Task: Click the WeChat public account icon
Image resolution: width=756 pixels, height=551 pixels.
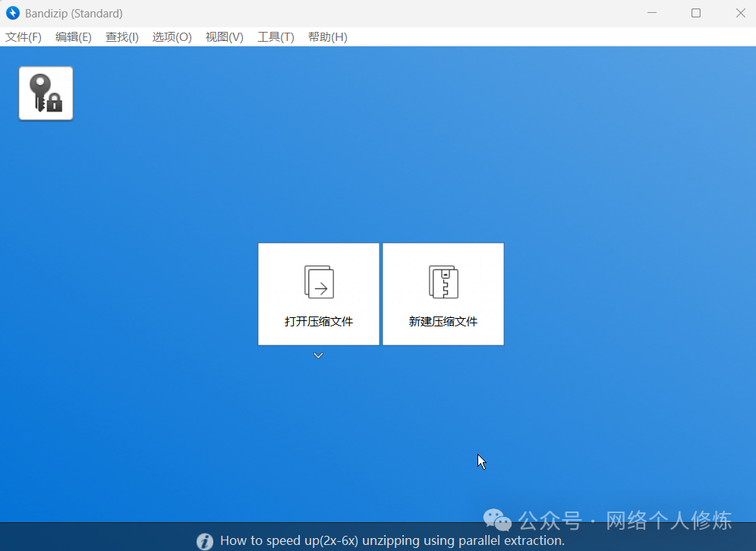Action: [x=497, y=520]
